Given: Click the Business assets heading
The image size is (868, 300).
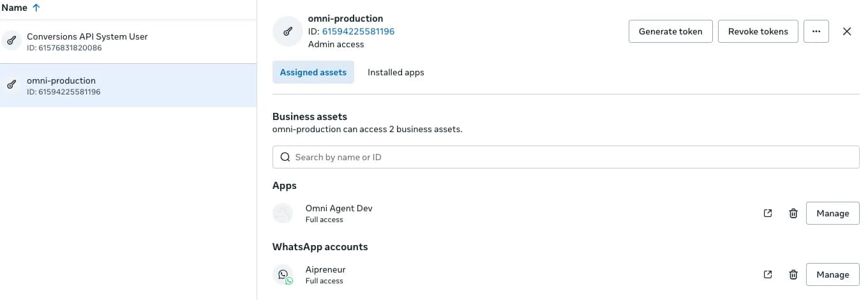Looking at the screenshot, I should 310,116.
